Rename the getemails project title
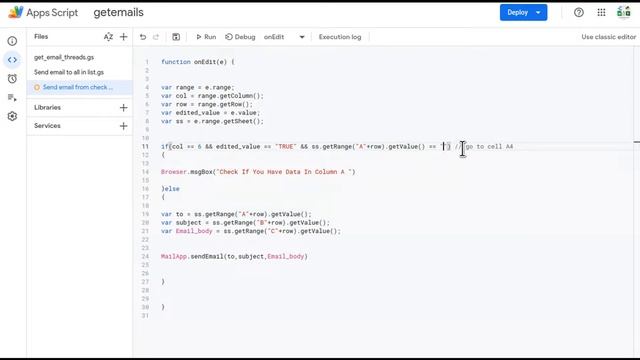This screenshot has width=640, height=360. coord(118,13)
